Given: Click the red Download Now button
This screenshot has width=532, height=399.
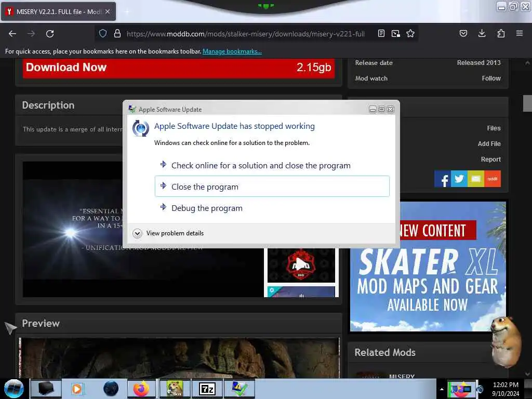Looking at the screenshot, I should coord(179,68).
